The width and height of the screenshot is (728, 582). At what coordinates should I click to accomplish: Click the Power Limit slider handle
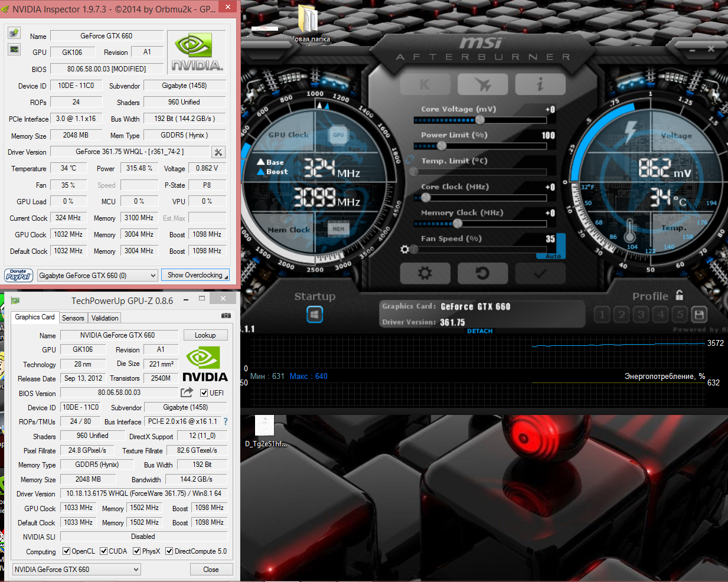coord(442,146)
